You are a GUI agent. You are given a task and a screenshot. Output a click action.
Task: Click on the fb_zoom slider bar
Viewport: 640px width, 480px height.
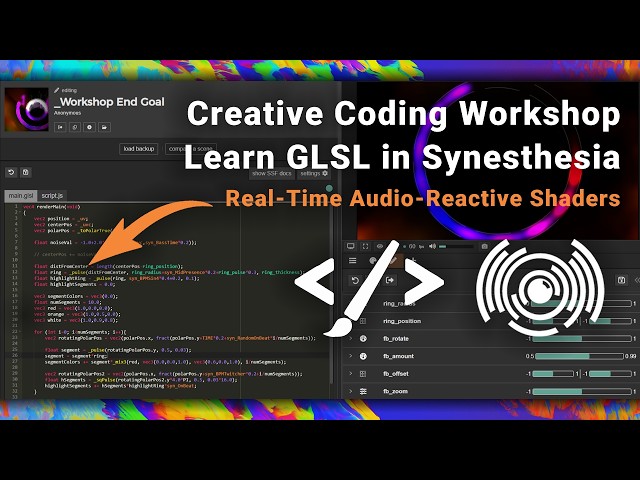pos(582,391)
